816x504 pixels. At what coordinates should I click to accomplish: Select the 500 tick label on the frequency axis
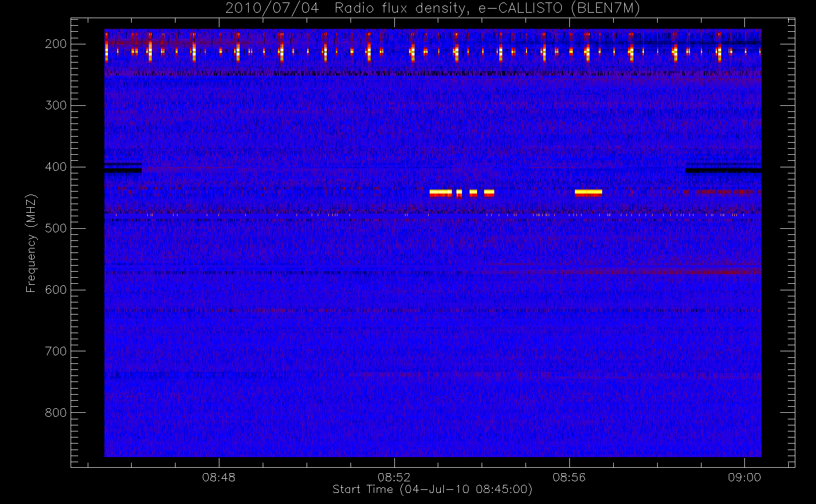(55, 228)
